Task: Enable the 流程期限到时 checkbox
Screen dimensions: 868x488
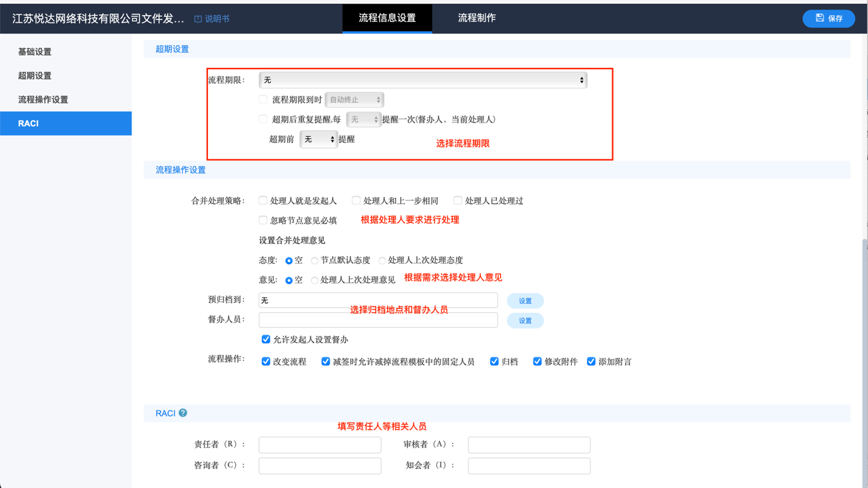Action: 263,99
